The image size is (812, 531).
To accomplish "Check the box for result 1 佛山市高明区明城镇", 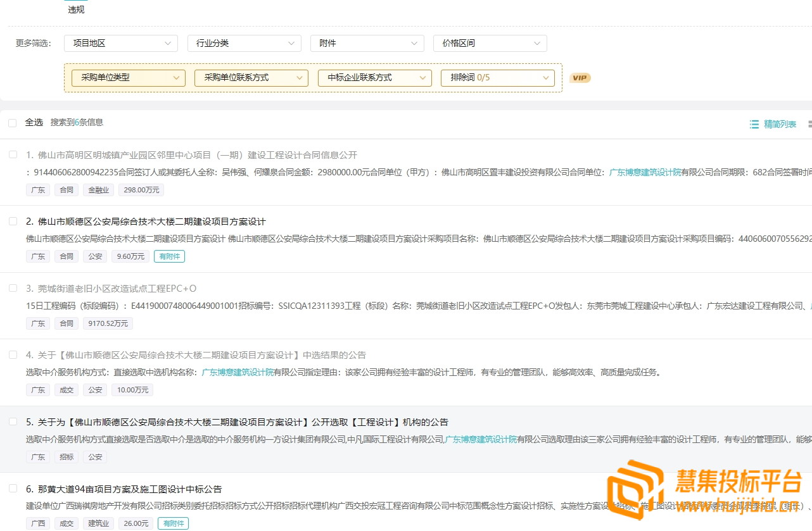I will click(x=13, y=154).
